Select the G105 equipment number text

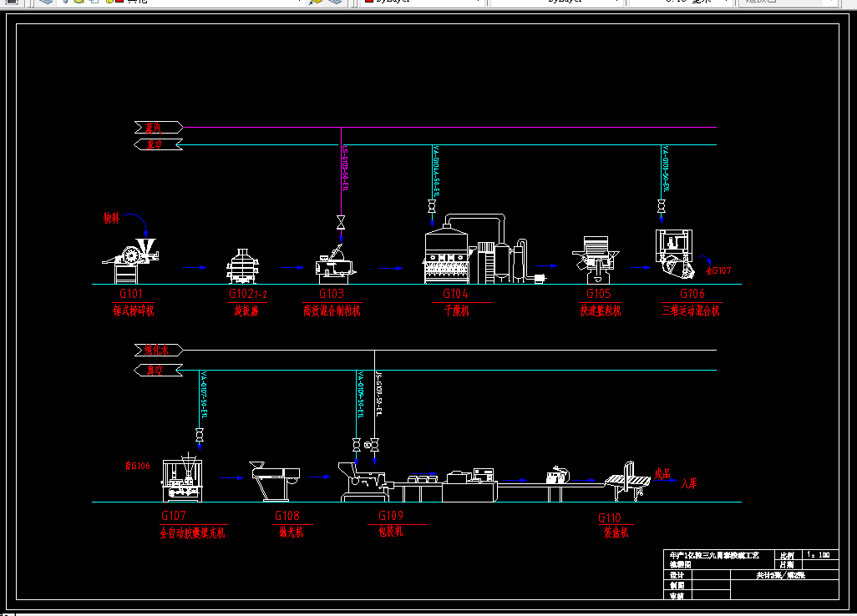(598, 294)
